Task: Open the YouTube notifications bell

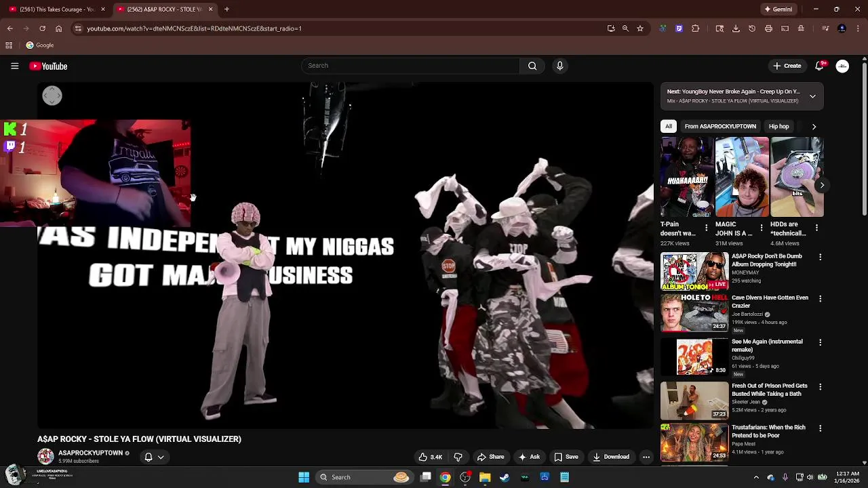Action: (x=819, y=66)
